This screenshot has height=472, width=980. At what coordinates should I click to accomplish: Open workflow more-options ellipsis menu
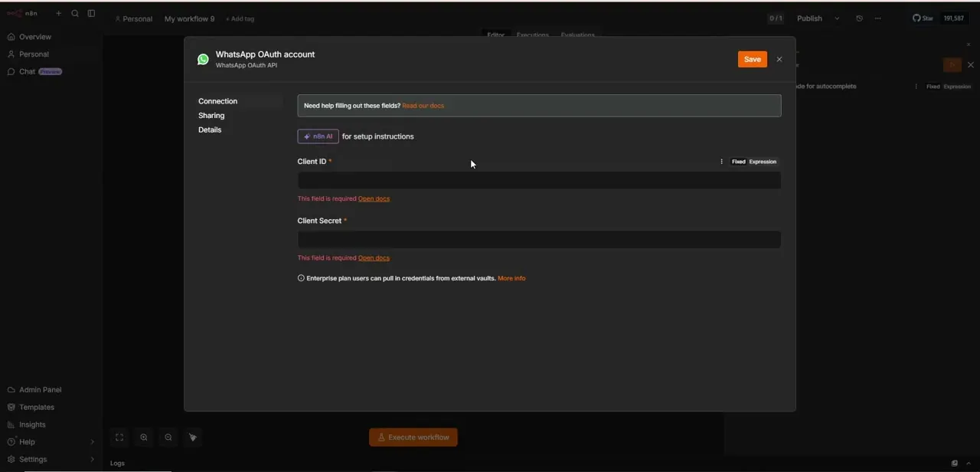(877, 18)
